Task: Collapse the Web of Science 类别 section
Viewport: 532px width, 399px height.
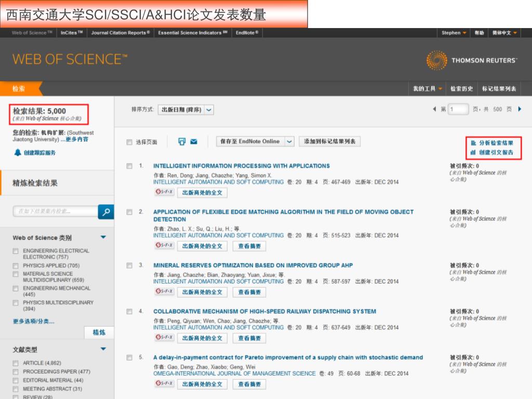Action: click(103, 237)
